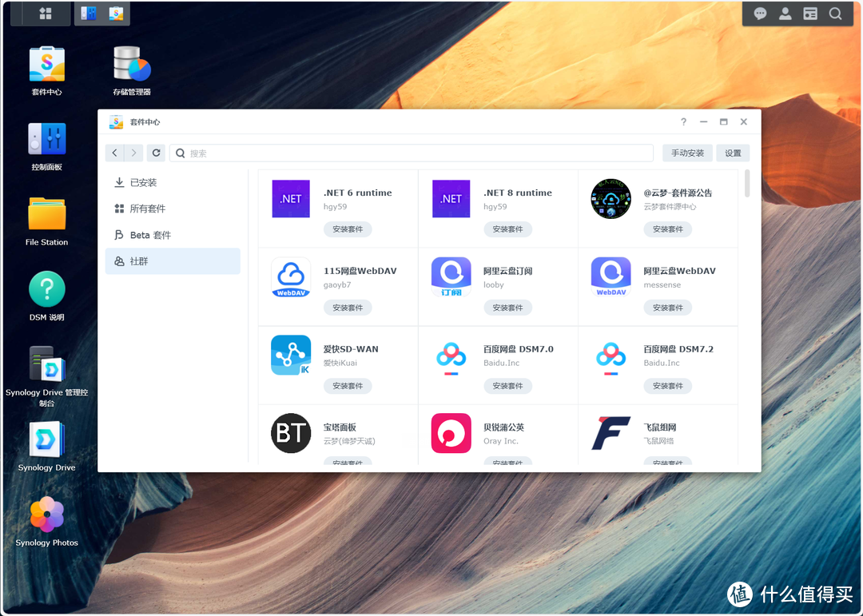Click the package 搜索 search field
863x616 pixels.
(x=412, y=153)
